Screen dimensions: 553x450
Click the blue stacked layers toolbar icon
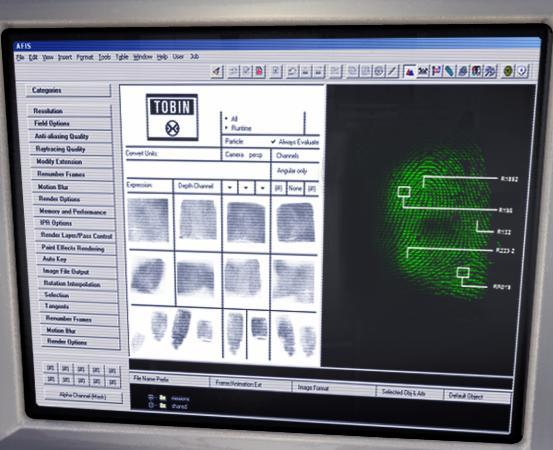click(463, 71)
